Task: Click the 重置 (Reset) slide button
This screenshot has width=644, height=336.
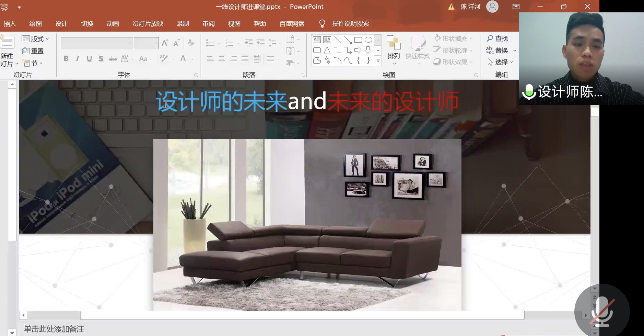Action: [33, 51]
